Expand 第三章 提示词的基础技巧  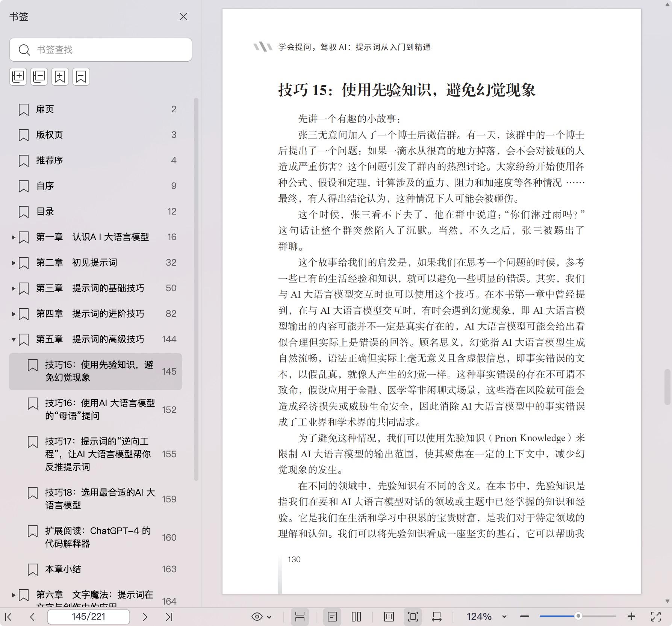[x=14, y=289]
